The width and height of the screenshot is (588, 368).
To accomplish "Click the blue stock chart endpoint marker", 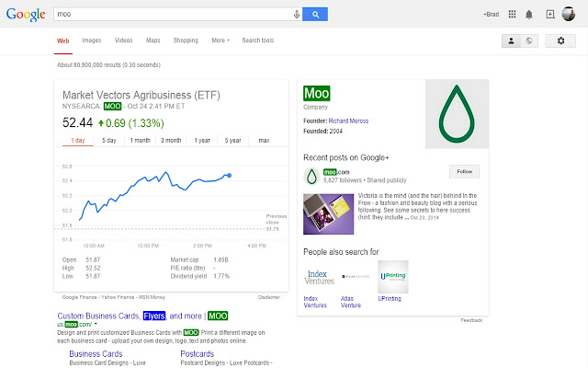I will pyautogui.click(x=229, y=176).
